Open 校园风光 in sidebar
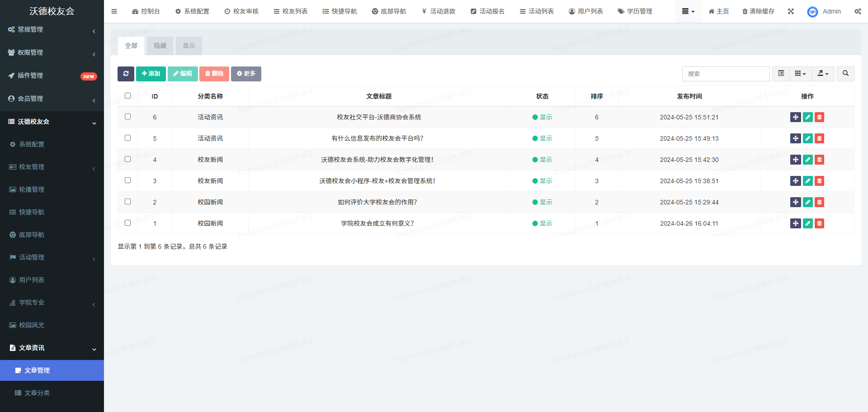The height and width of the screenshot is (412, 868). [52, 325]
